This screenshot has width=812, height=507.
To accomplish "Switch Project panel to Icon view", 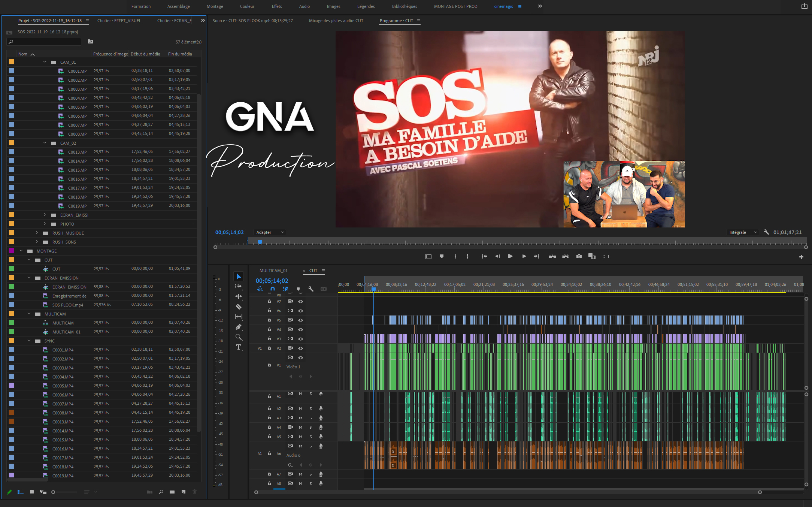I will tap(32, 492).
